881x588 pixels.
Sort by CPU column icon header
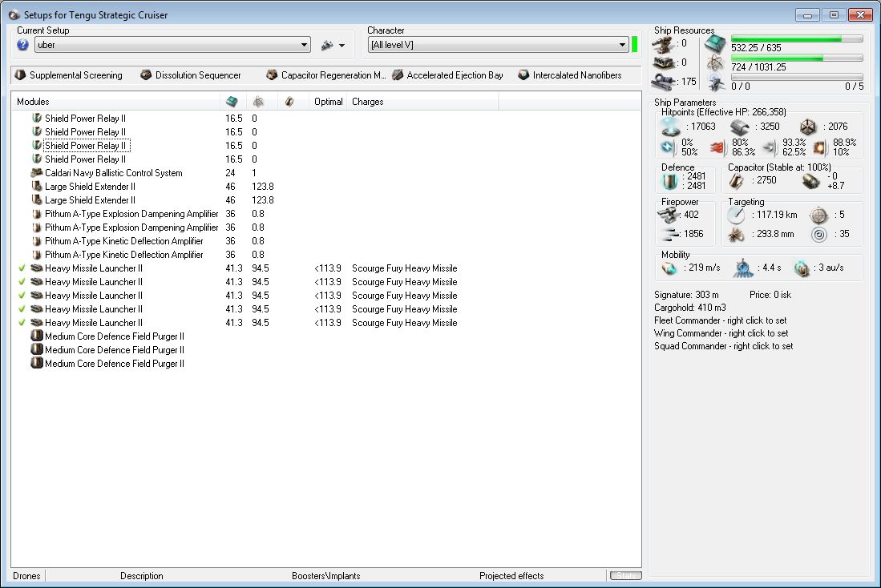pos(232,102)
